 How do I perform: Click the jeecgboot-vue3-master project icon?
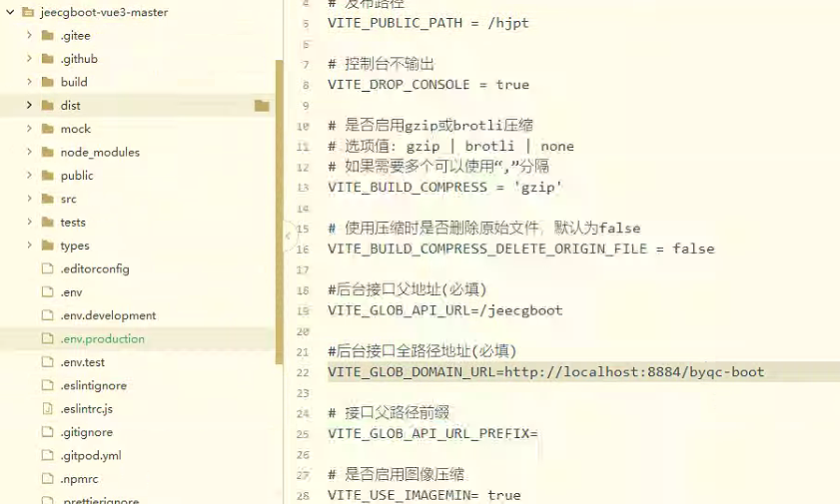(28, 12)
